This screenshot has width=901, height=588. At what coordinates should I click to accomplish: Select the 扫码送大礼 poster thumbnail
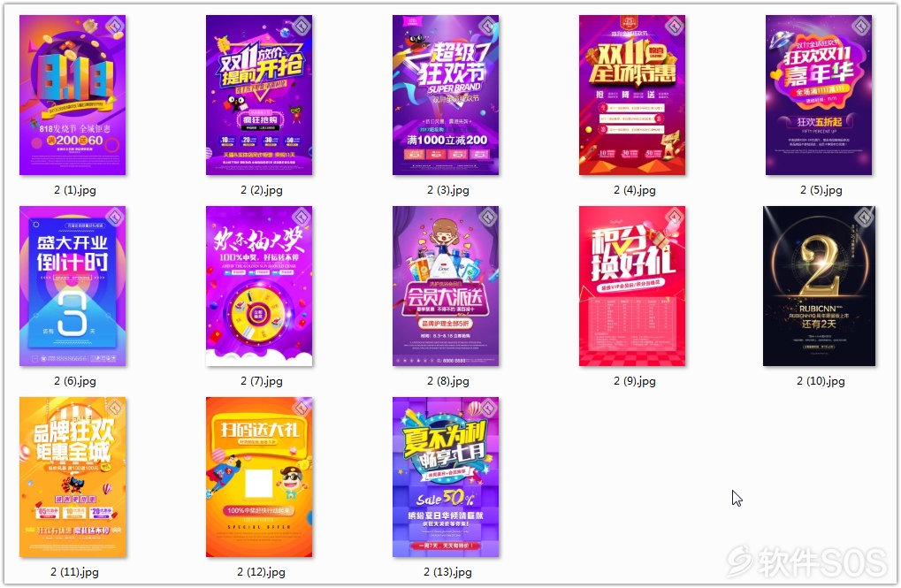[259, 477]
